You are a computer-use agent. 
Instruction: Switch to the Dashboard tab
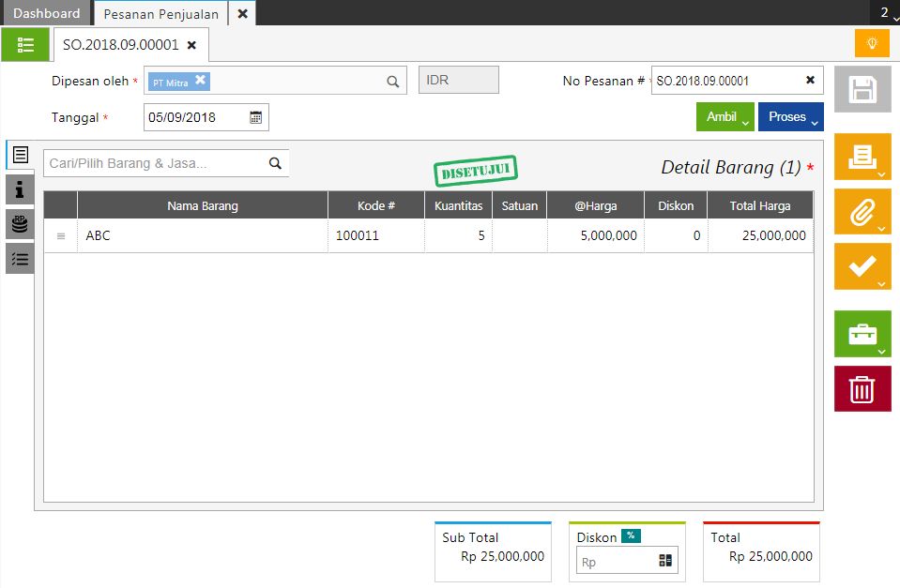pyautogui.click(x=46, y=13)
